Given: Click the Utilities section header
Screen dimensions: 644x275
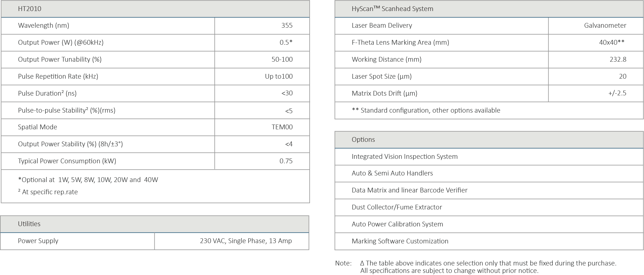Looking at the screenshot, I should pyautogui.click(x=29, y=224).
